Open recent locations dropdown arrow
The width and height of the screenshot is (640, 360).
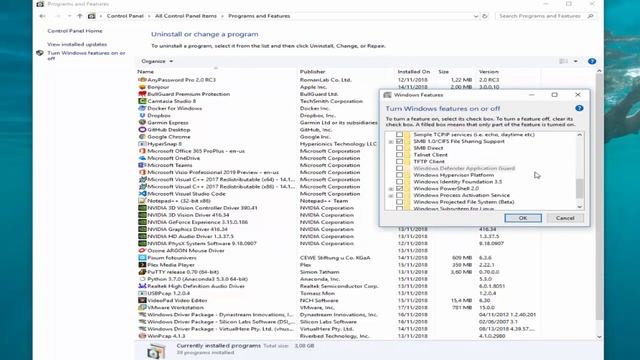tap(69, 16)
